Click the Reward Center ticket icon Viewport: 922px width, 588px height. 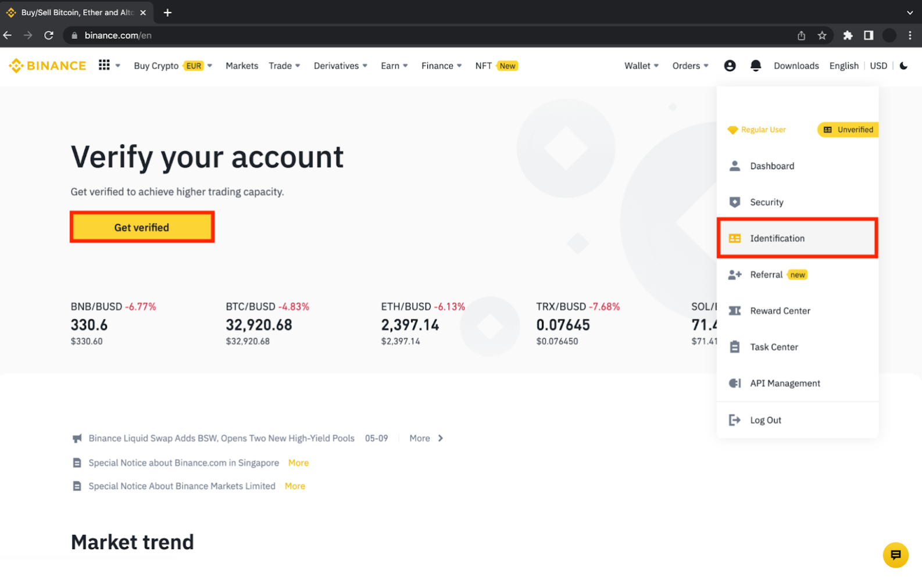coord(735,311)
